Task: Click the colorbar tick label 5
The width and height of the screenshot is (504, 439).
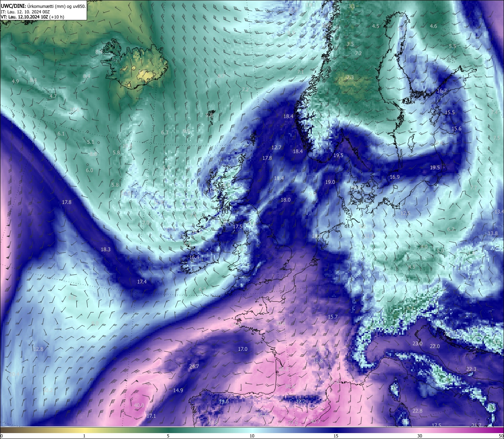Action: [168, 436]
